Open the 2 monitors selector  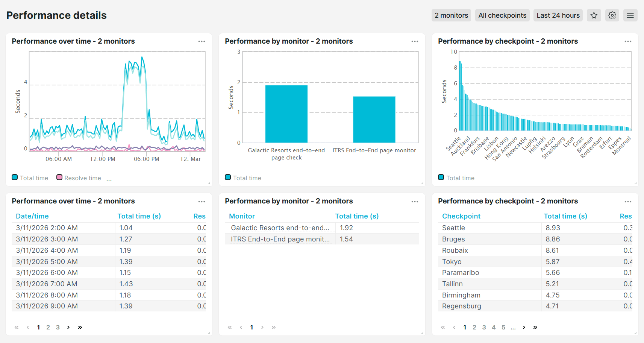click(x=451, y=15)
